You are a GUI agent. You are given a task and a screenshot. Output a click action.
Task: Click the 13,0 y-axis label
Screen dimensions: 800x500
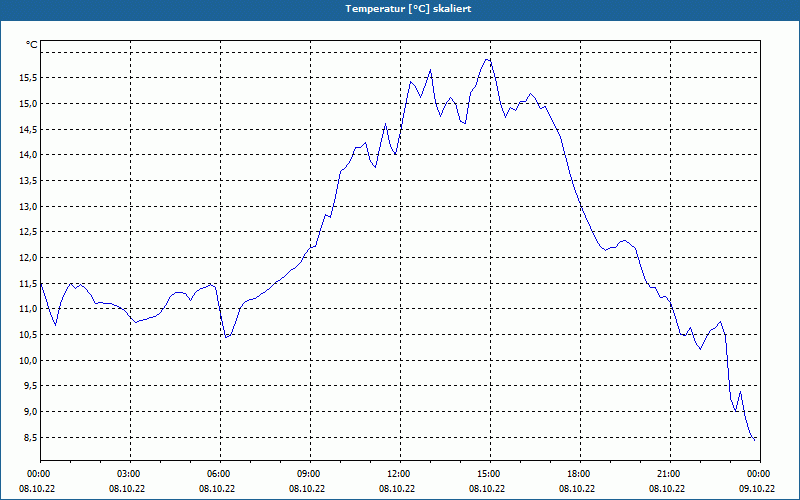click(28, 206)
